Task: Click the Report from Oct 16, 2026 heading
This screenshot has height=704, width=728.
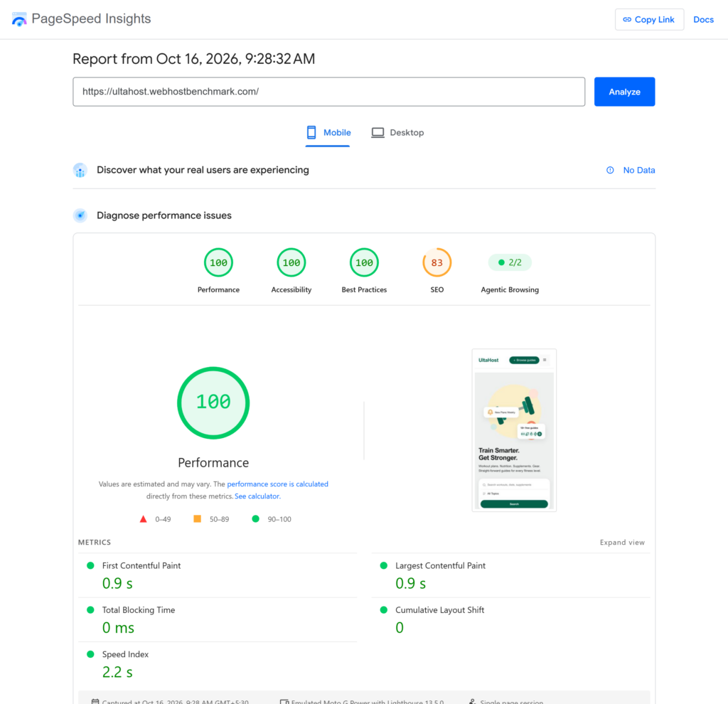Action: (x=194, y=59)
